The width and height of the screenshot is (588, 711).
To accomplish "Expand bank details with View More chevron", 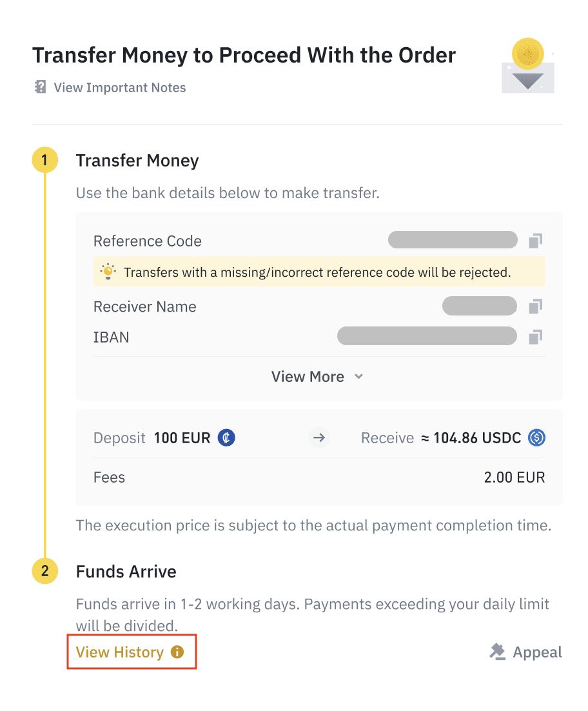I will pyautogui.click(x=359, y=377).
